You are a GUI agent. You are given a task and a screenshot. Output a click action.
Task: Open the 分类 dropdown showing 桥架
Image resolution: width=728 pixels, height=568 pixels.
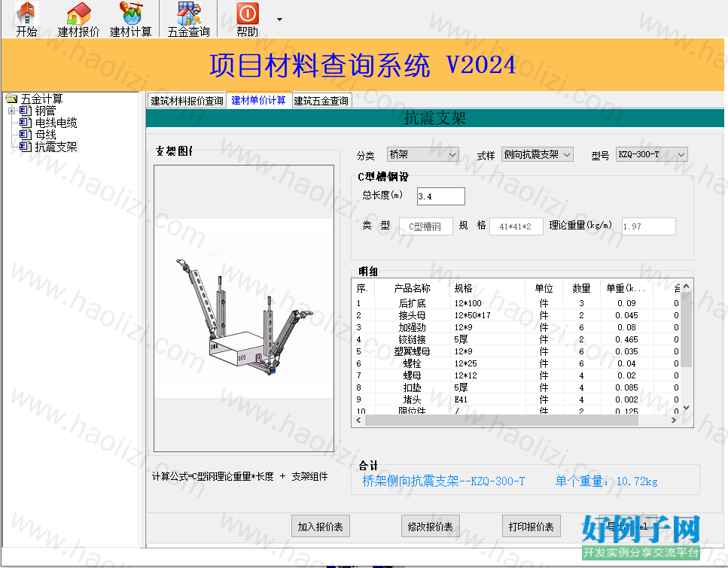(x=423, y=154)
